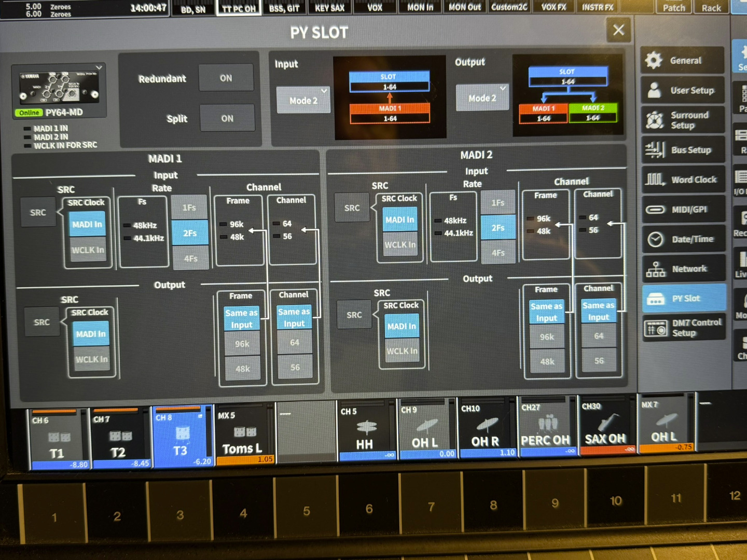The height and width of the screenshot is (560, 747).
Task: Toggle MADI 1 output SRC button
Action: tap(41, 322)
